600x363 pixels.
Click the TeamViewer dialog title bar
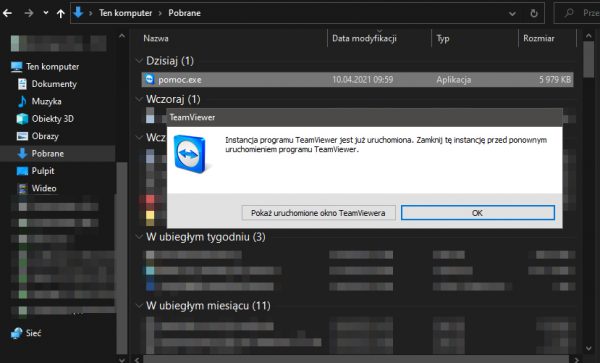[364, 117]
